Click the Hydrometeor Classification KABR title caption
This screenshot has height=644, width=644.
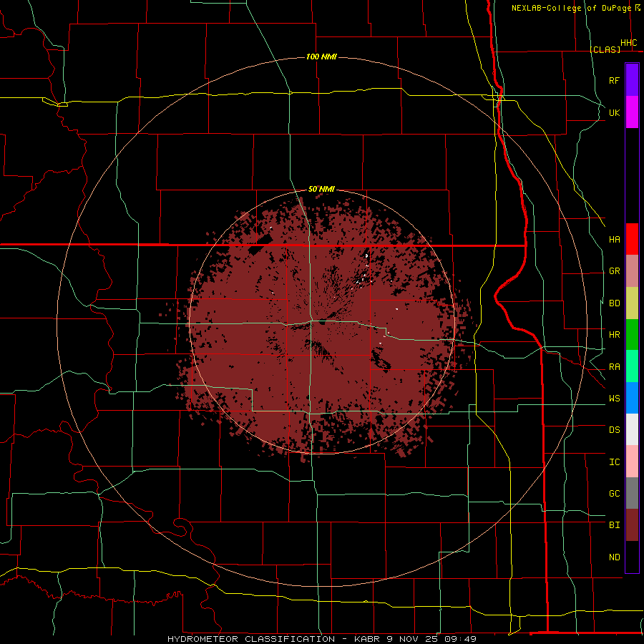pyautogui.click(x=322, y=639)
